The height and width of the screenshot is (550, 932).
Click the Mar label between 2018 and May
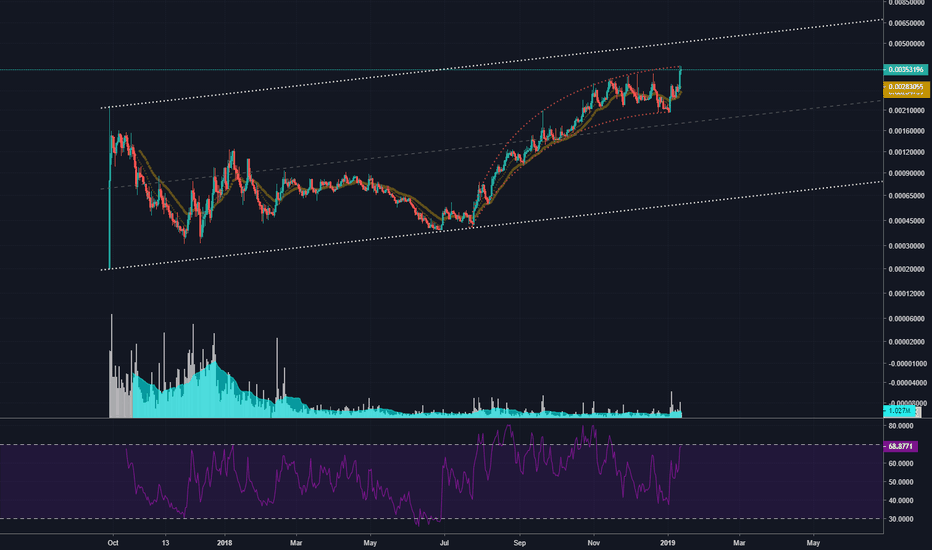(x=295, y=543)
